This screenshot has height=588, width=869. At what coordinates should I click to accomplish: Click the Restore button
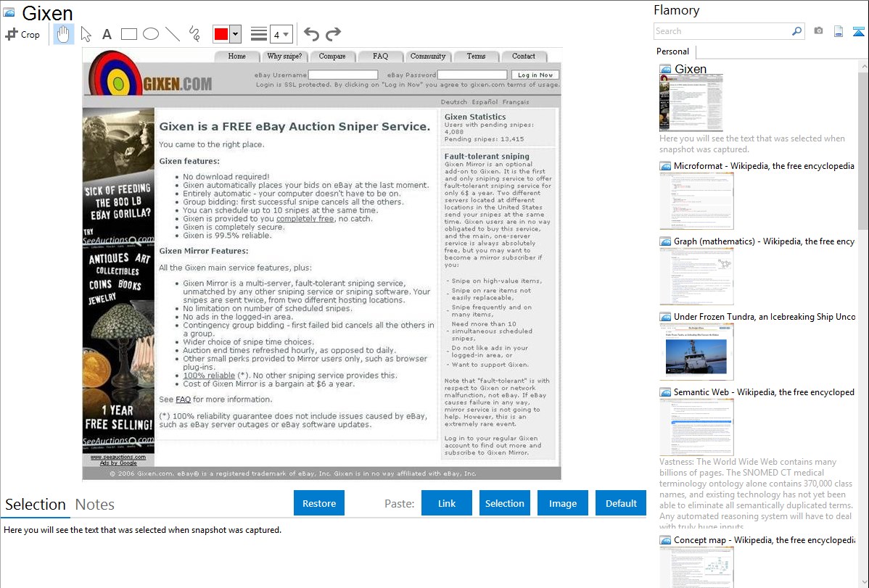[319, 503]
